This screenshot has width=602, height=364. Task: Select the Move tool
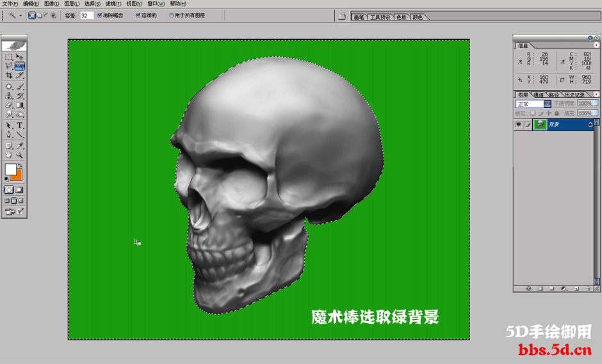click(x=20, y=57)
